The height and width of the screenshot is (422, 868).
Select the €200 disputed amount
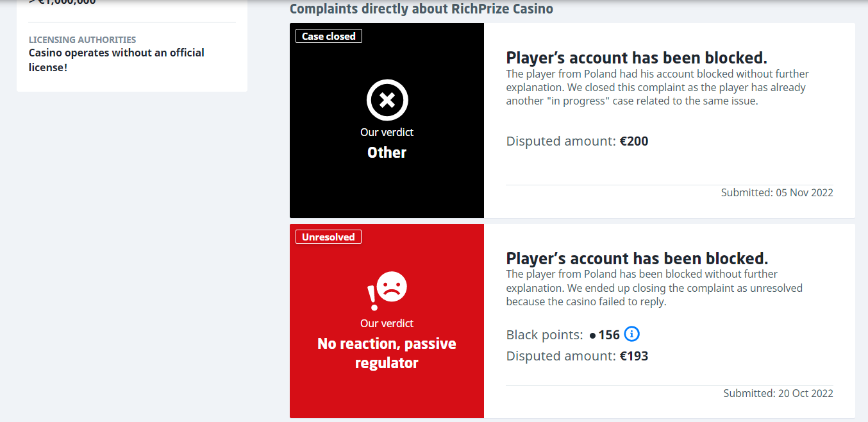pos(634,141)
